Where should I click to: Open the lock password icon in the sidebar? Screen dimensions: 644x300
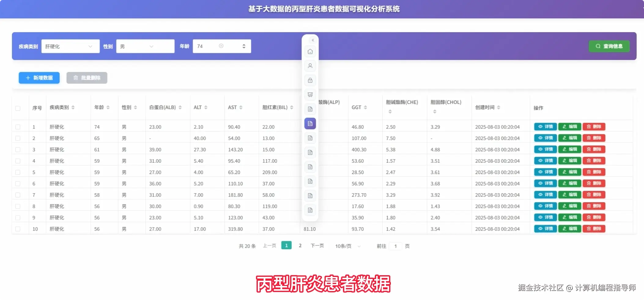tap(310, 80)
